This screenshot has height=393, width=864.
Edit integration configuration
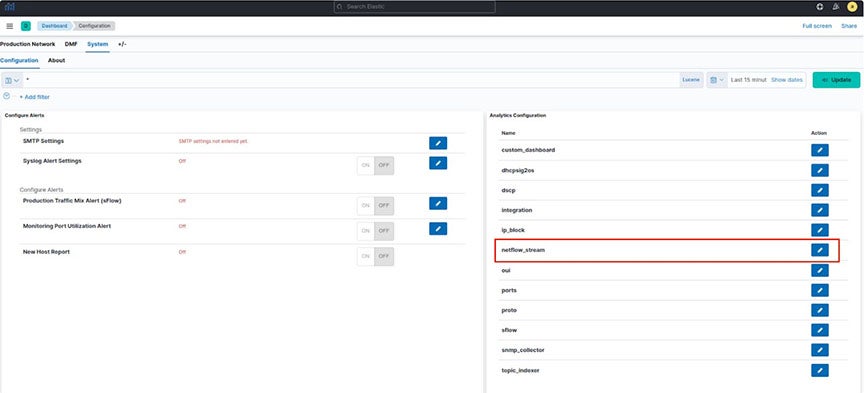(x=819, y=210)
